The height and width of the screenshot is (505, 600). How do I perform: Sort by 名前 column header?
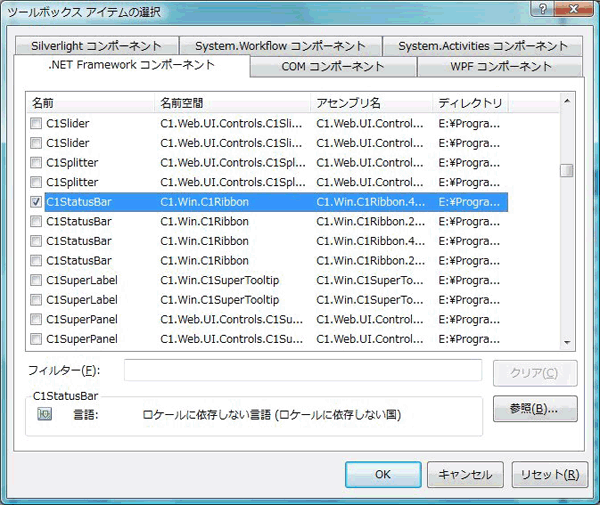[x=90, y=103]
